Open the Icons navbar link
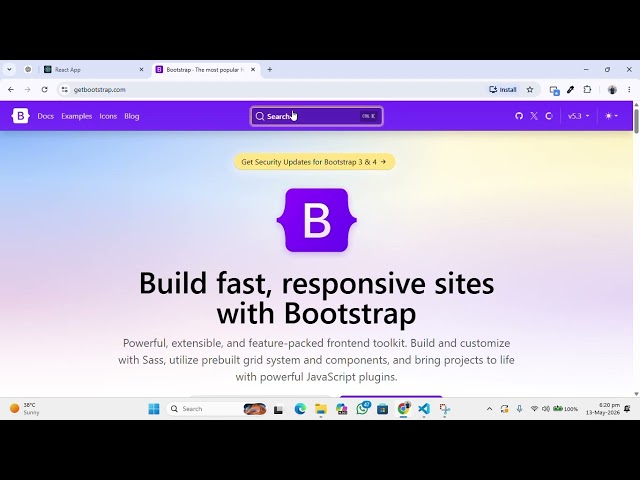Screen dimensions: 640x480 pyautogui.click(x=108, y=116)
